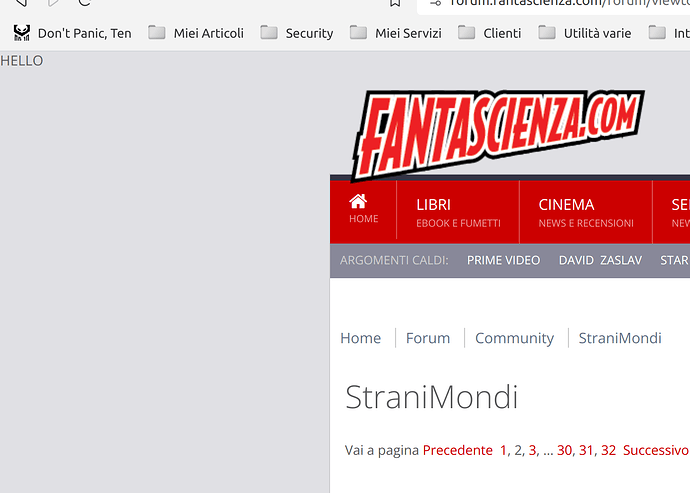Click the Fantascienza.com logo
This screenshot has height=493, width=690.
(498, 130)
